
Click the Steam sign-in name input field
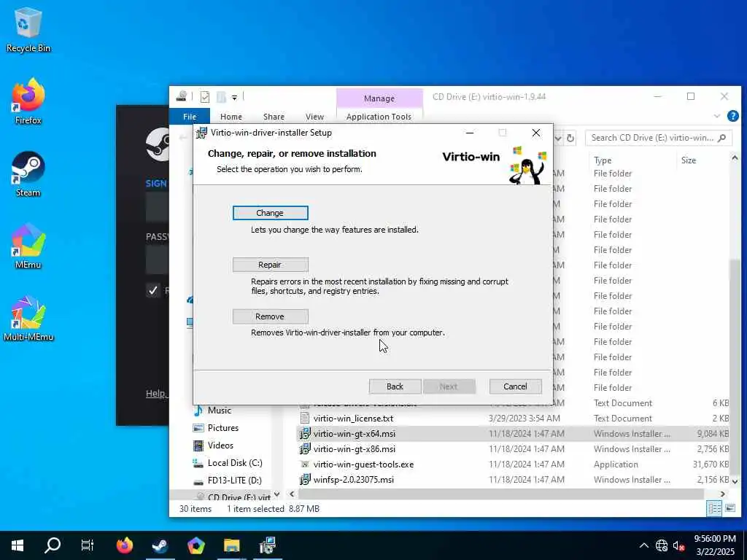click(x=158, y=208)
